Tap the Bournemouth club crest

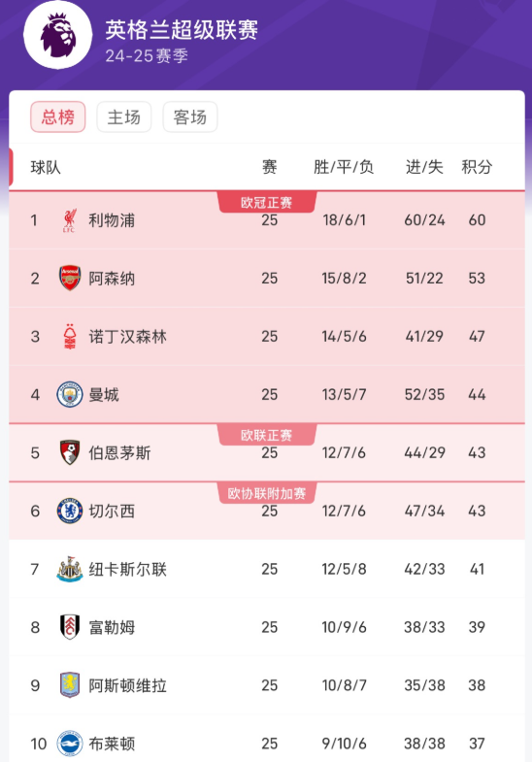point(70,452)
